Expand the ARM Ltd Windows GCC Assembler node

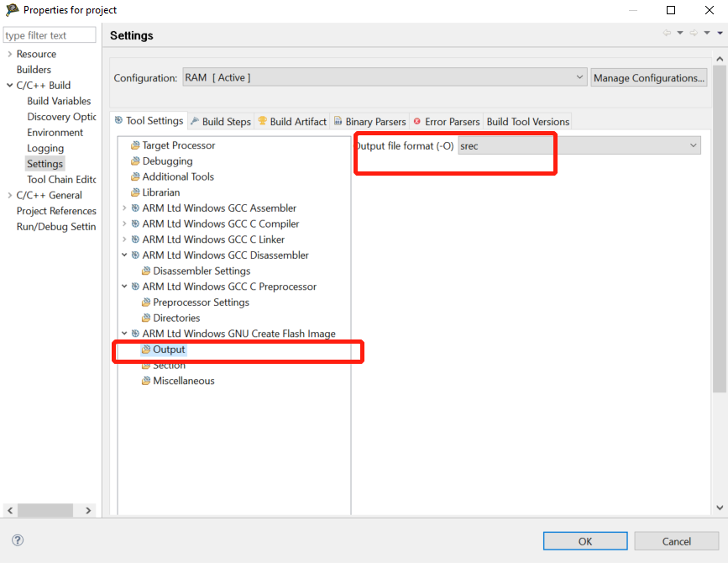(x=124, y=208)
